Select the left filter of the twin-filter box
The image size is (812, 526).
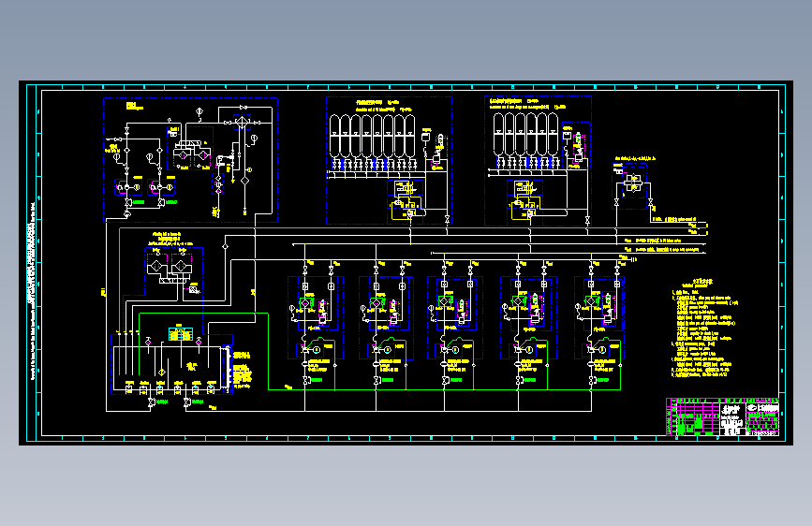[x=184, y=154]
